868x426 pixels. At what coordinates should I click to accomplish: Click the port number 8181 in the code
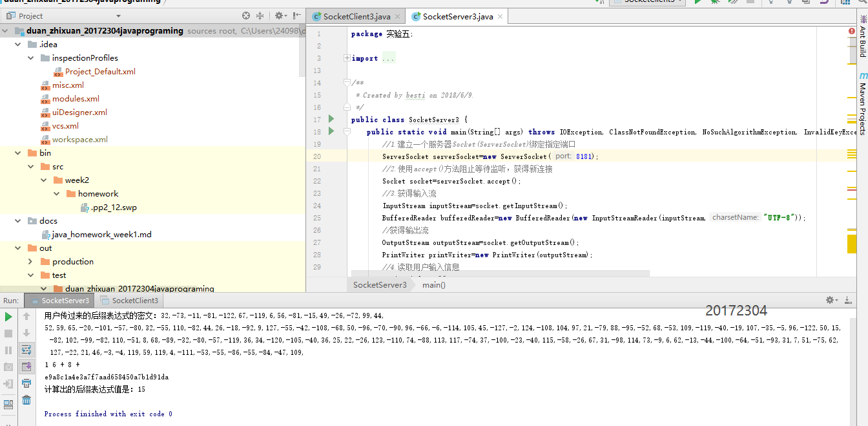coord(585,156)
